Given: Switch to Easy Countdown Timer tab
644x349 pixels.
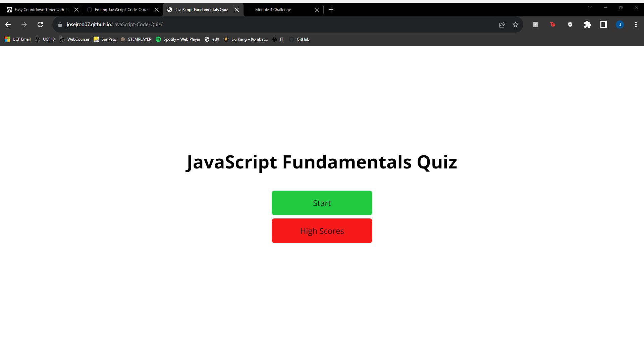Looking at the screenshot, I should pyautogui.click(x=42, y=10).
